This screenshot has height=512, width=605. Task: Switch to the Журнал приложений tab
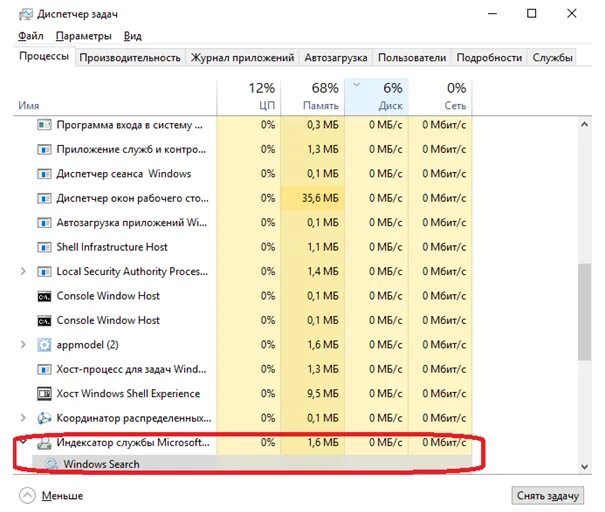coord(242,57)
